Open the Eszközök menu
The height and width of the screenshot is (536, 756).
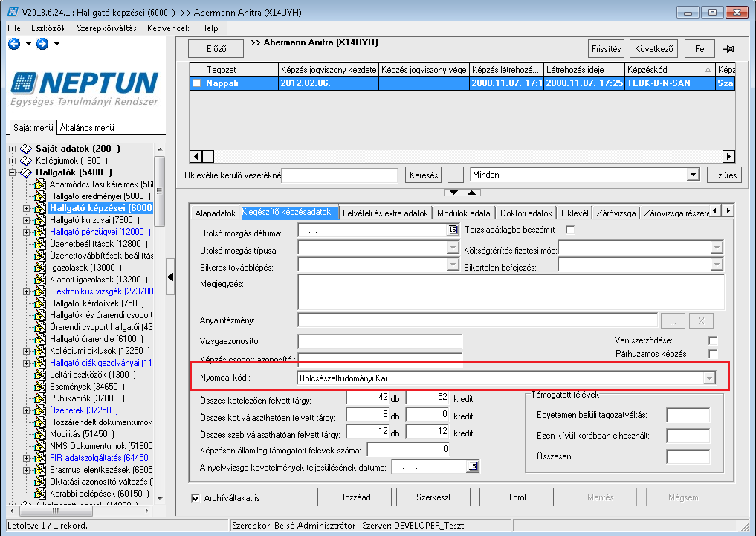click(48, 28)
